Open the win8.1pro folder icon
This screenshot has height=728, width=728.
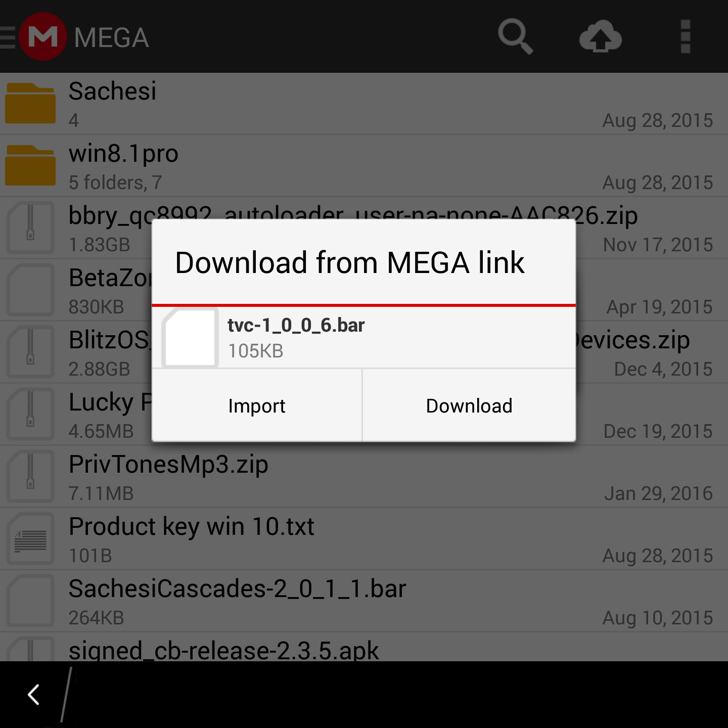click(30, 165)
